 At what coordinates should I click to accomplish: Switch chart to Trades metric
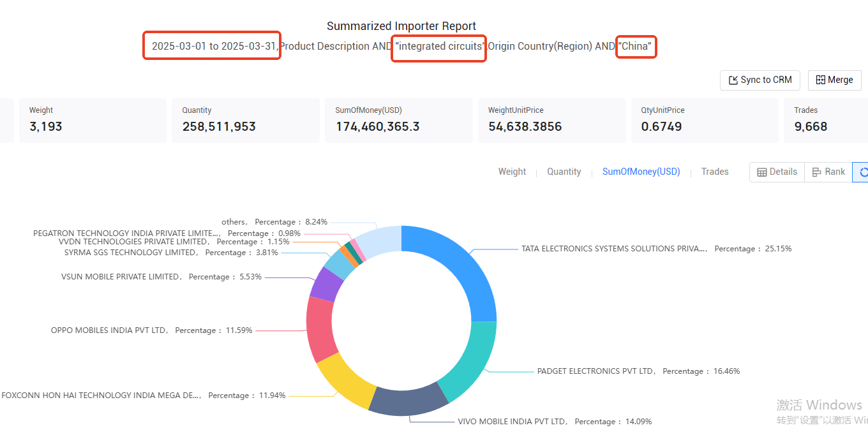click(715, 172)
